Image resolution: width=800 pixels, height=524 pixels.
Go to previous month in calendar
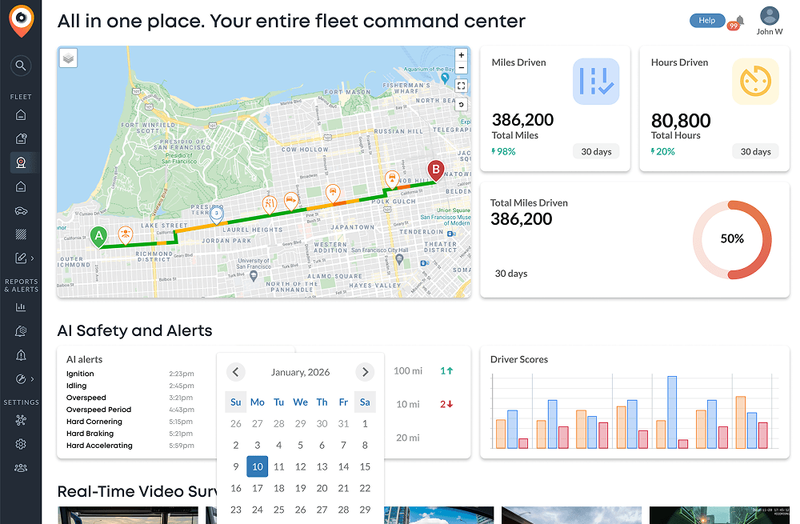[x=236, y=372]
